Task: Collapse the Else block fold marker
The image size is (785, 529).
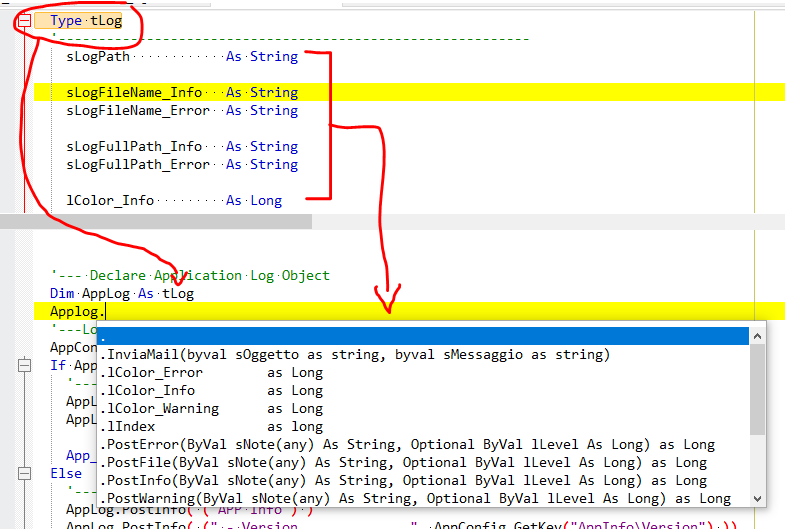Action: 25,473
